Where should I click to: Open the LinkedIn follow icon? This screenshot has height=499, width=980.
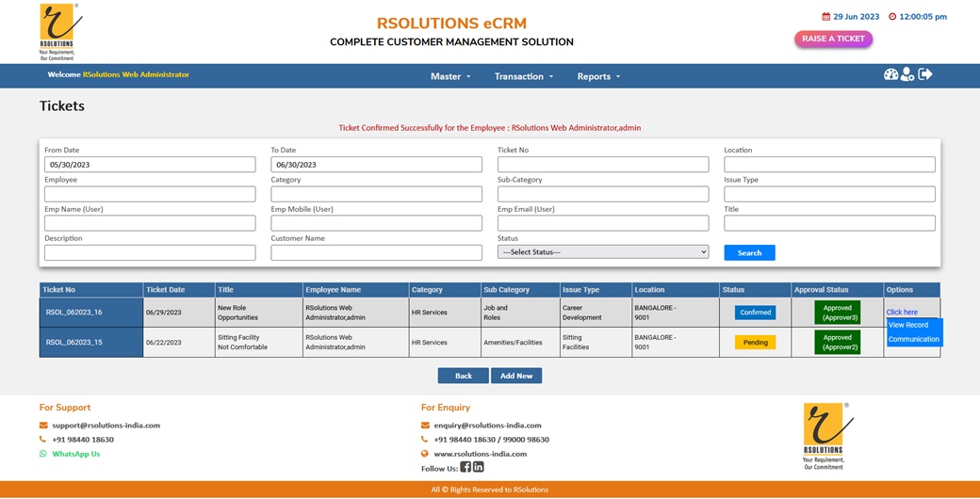pyautogui.click(x=479, y=467)
